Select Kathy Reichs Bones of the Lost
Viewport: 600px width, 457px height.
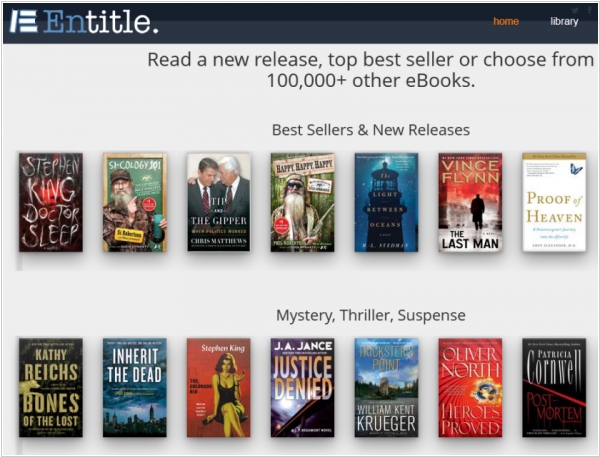(51, 387)
